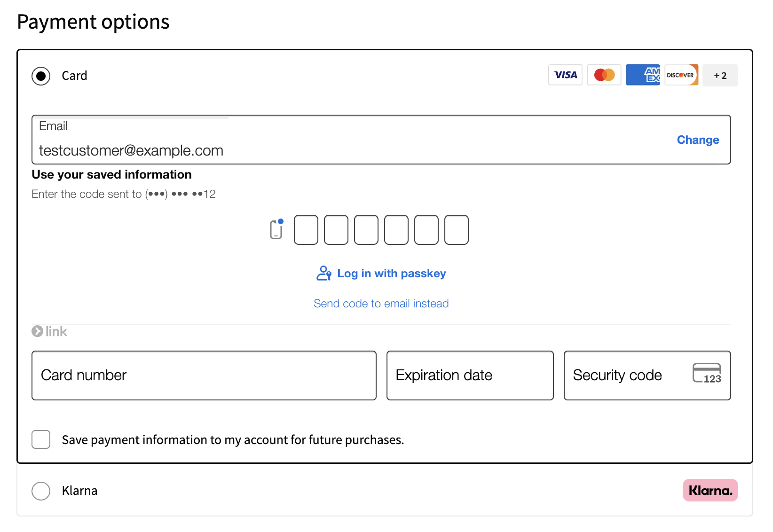Image resolution: width=773 pixels, height=532 pixels.
Task: Click the Link logo
Action: 49,332
